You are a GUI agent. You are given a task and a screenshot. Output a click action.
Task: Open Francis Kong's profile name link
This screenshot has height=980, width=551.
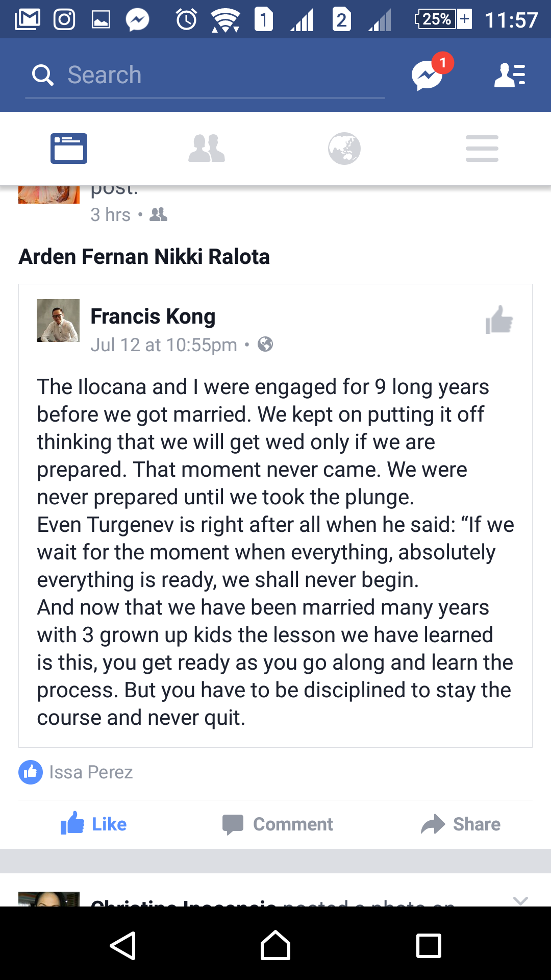point(153,316)
